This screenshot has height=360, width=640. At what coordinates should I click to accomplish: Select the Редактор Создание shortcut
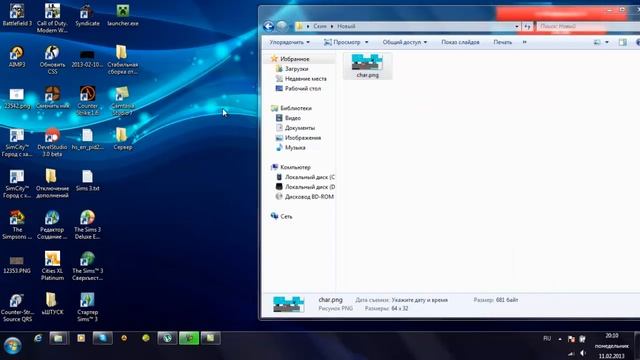pyautogui.click(x=52, y=224)
